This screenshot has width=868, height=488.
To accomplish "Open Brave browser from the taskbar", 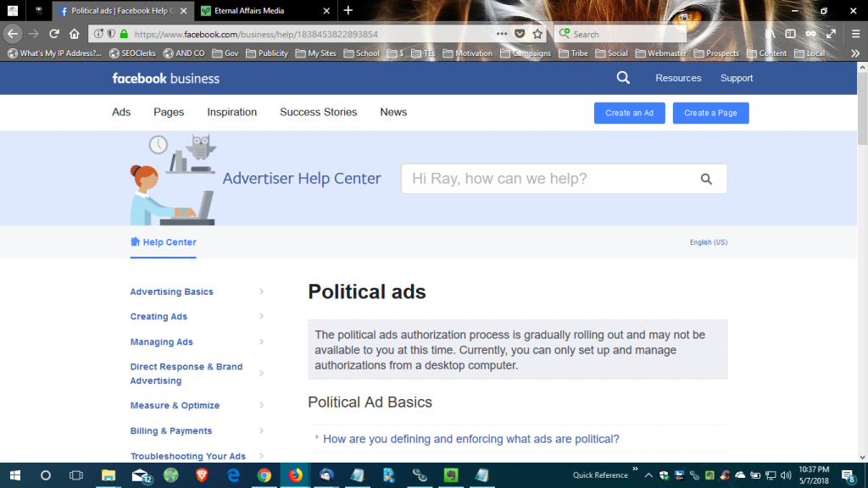I will pos(202,475).
